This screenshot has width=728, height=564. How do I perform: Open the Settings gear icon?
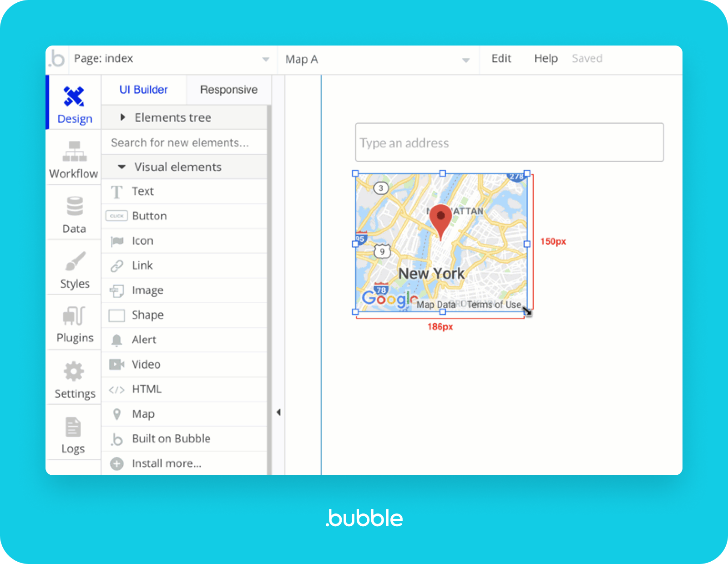click(74, 371)
